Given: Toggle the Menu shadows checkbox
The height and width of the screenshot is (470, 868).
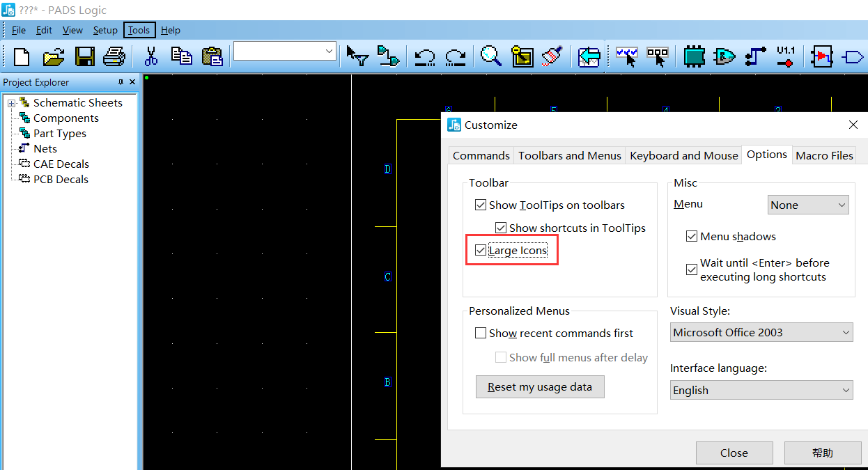Looking at the screenshot, I should pos(692,236).
